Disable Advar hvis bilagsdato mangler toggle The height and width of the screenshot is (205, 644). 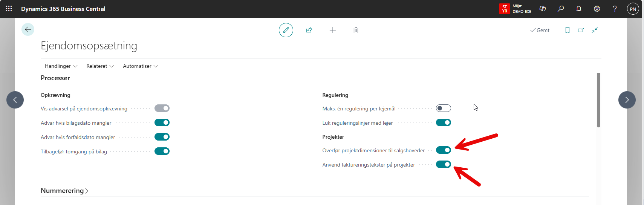(162, 122)
